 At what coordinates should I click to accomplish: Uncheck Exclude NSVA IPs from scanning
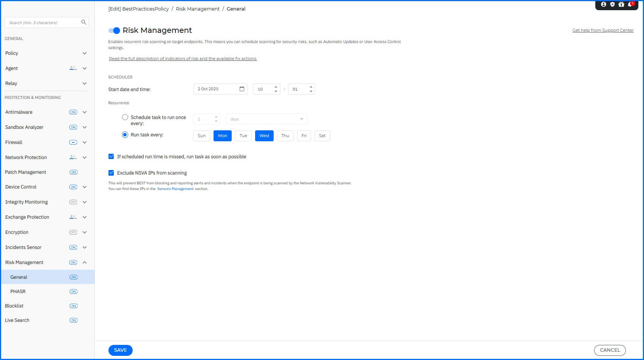coord(111,173)
